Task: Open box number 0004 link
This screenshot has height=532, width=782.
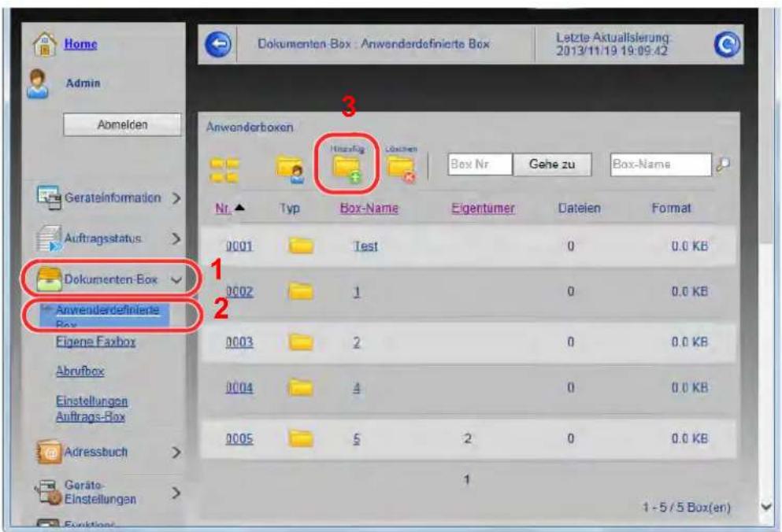Action: pyautogui.click(x=239, y=387)
